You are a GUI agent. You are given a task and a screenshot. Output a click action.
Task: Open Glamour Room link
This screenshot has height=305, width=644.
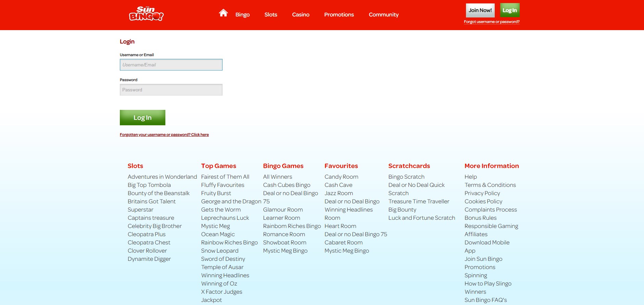coord(283,209)
